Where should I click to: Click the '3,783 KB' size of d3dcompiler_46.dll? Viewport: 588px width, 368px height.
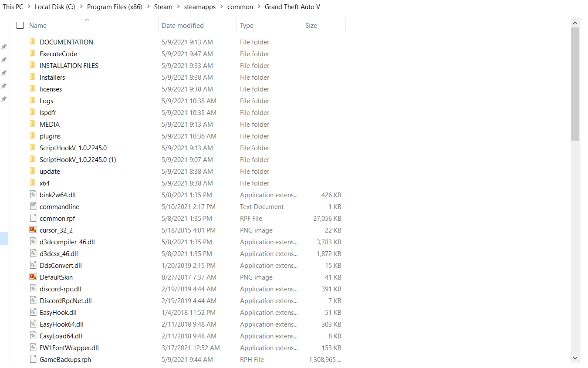[329, 242]
